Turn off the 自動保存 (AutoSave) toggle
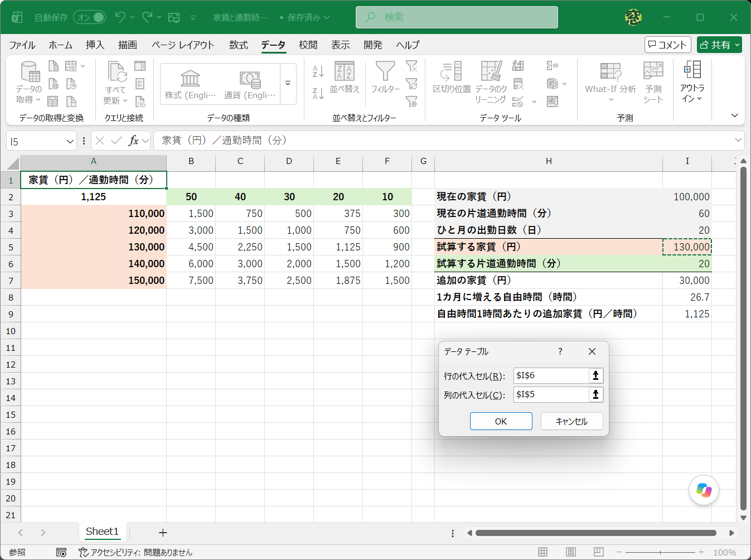The height and width of the screenshot is (560, 751). point(90,17)
